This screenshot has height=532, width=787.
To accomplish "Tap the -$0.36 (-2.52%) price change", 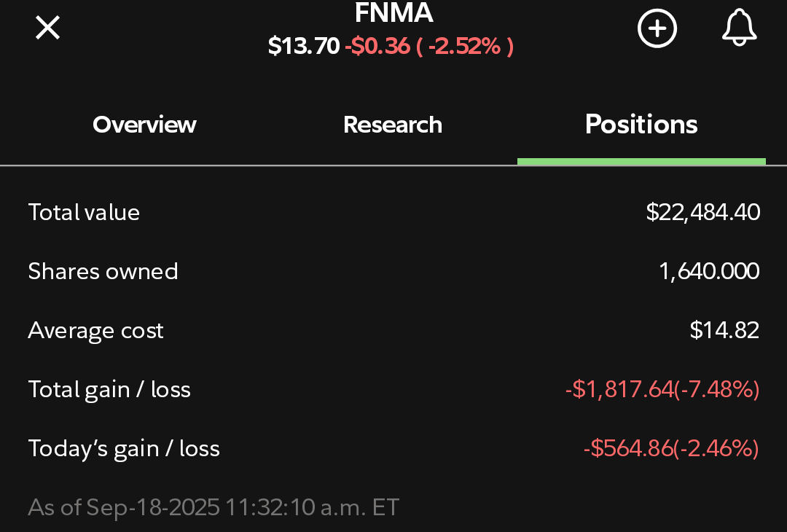I will 429,46.
